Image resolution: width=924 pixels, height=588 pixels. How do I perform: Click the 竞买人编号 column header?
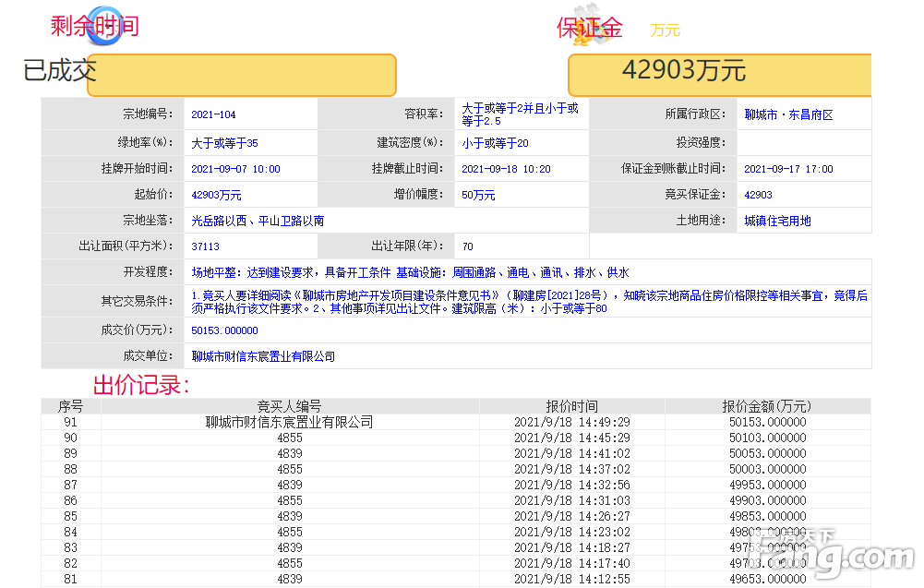click(x=289, y=406)
